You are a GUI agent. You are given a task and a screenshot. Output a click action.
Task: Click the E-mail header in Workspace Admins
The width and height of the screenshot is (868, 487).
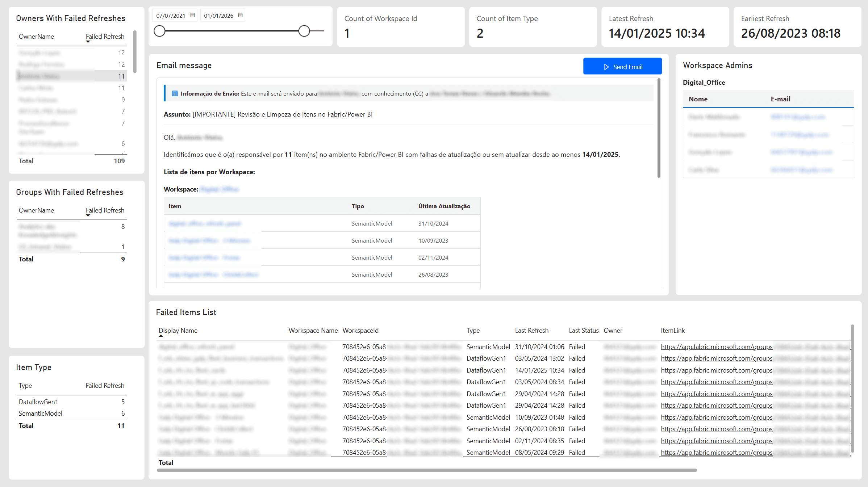point(780,99)
